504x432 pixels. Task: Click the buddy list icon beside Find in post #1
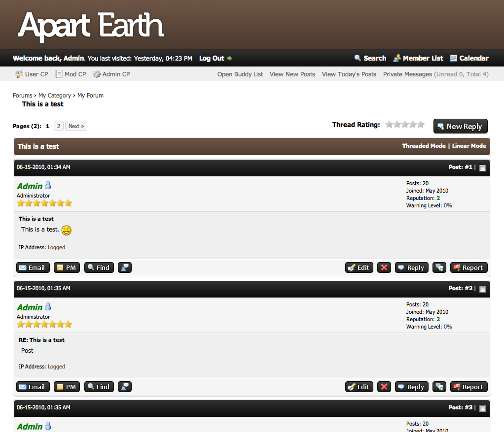click(x=125, y=267)
